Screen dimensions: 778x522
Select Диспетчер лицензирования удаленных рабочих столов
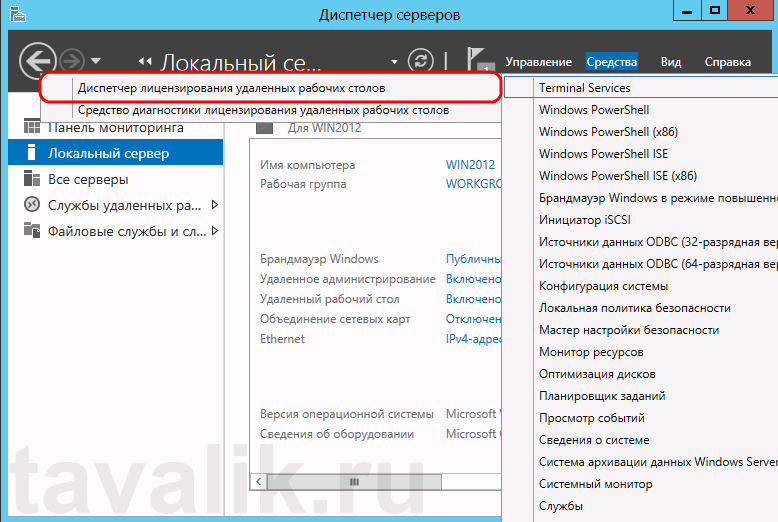coord(231,88)
